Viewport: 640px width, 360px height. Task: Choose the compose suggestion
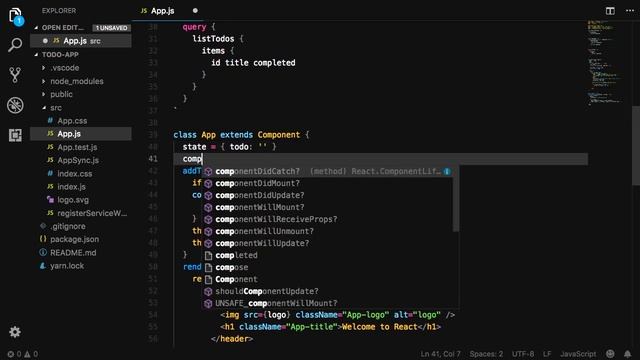pyautogui.click(x=327, y=267)
